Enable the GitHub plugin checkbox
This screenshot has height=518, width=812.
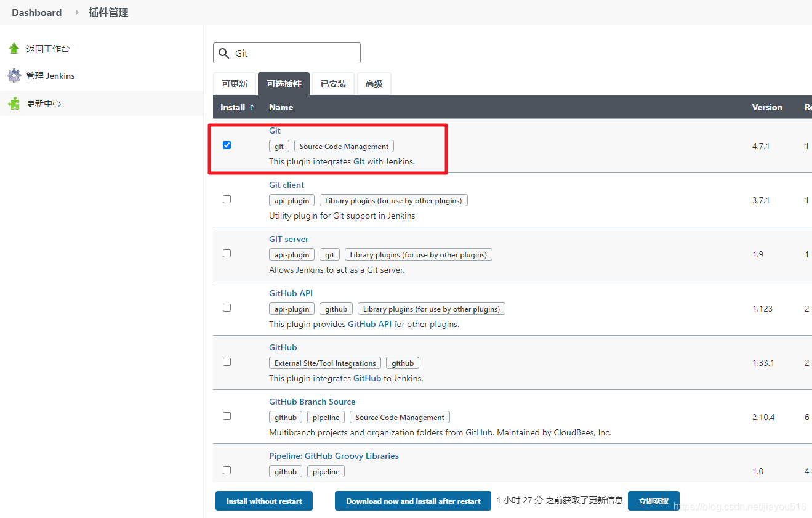[227, 362]
